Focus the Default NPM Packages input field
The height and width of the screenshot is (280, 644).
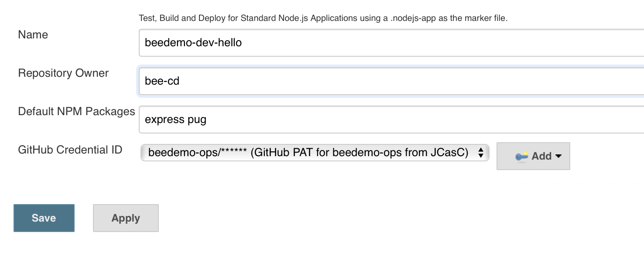(391, 120)
